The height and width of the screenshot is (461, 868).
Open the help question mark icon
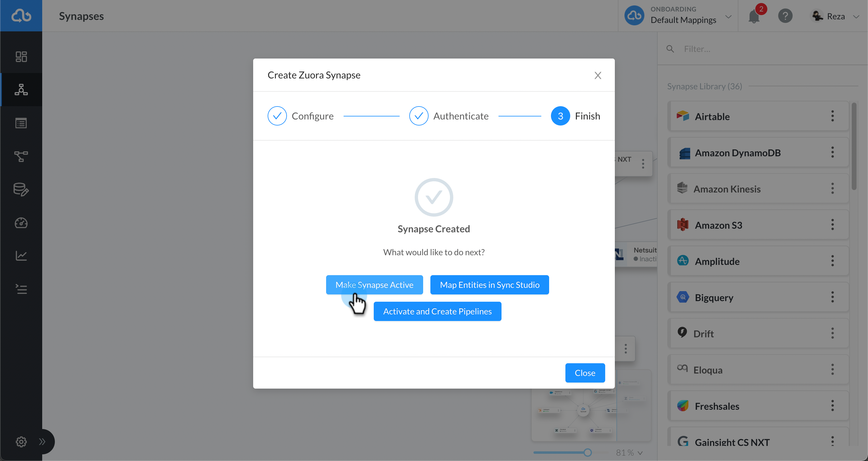[x=785, y=16]
